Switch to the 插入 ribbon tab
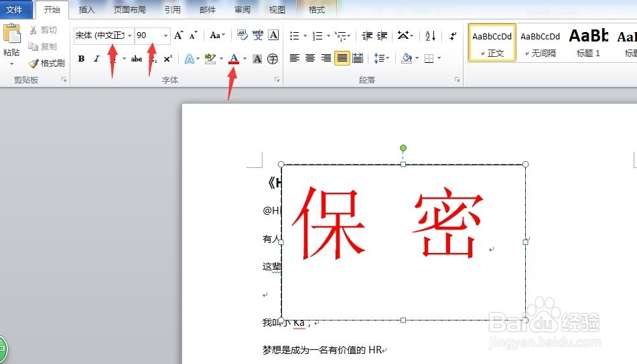 (x=86, y=10)
